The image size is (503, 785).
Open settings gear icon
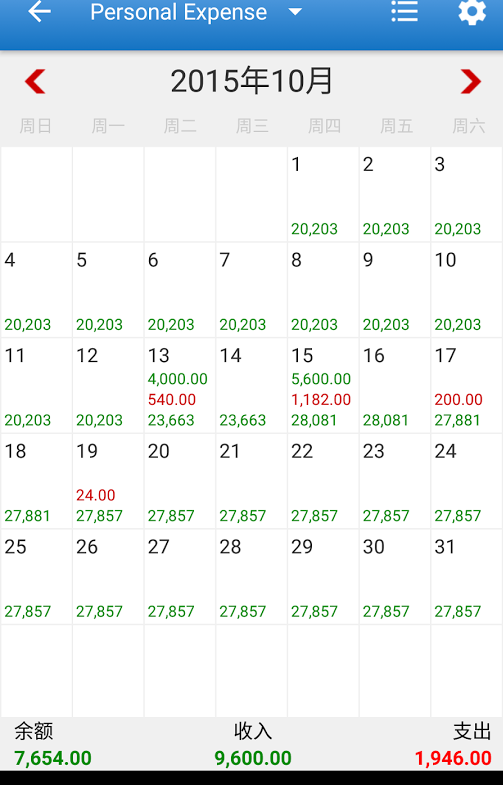[x=472, y=12]
